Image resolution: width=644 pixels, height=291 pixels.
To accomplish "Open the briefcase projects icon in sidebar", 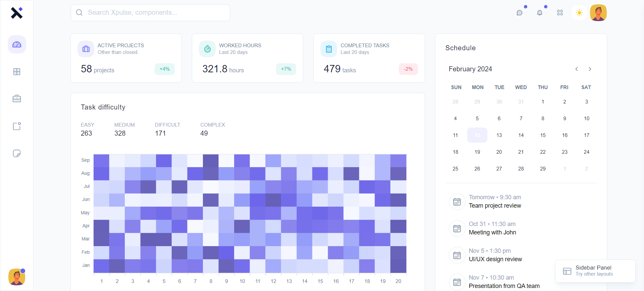I will click(x=17, y=99).
